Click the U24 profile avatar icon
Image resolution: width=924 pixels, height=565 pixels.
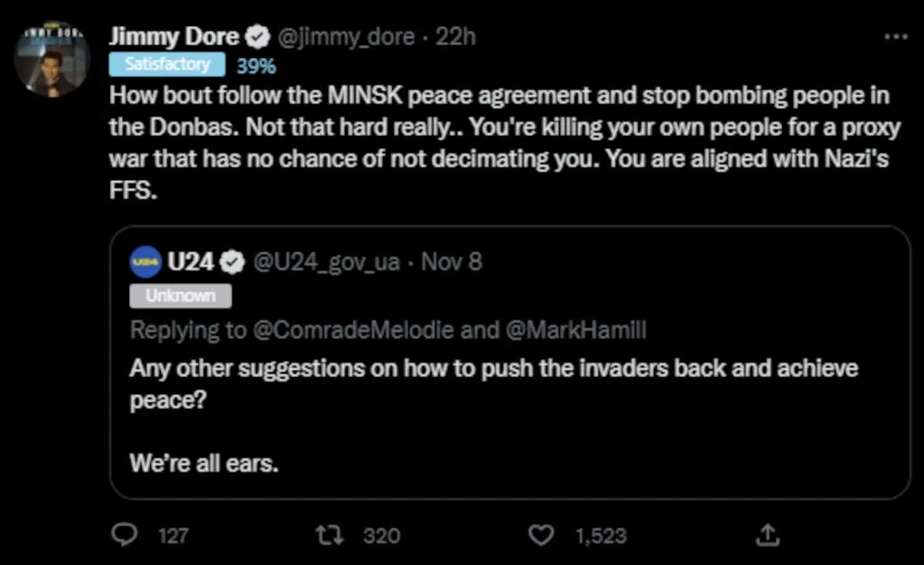(145, 262)
